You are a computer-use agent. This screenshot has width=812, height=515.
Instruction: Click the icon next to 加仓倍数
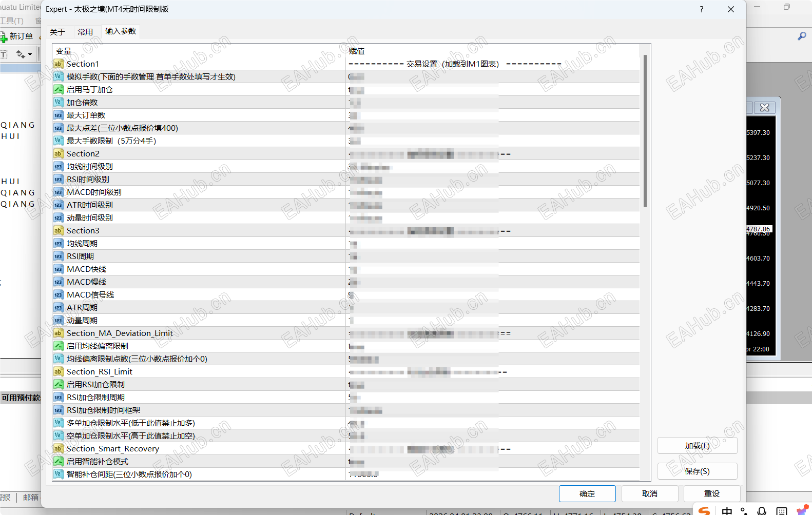[x=58, y=102]
